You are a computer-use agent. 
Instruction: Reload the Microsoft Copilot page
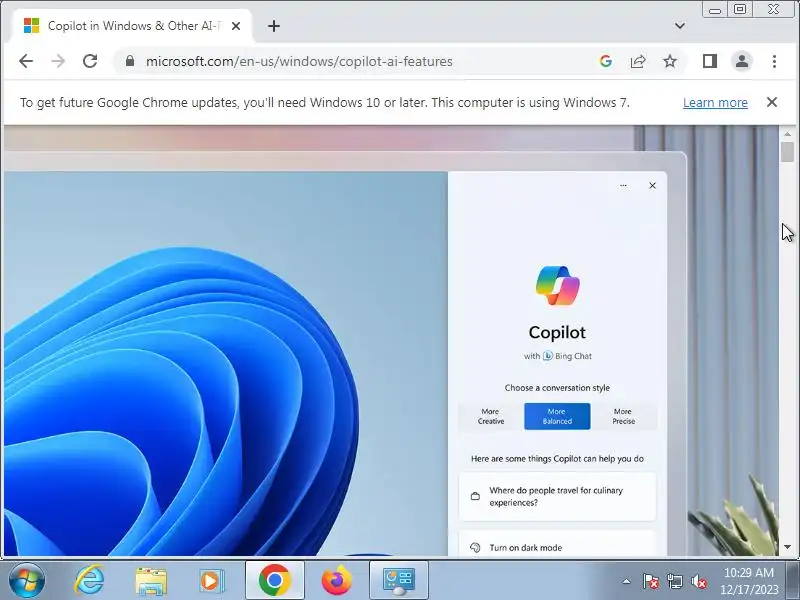point(90,61)
